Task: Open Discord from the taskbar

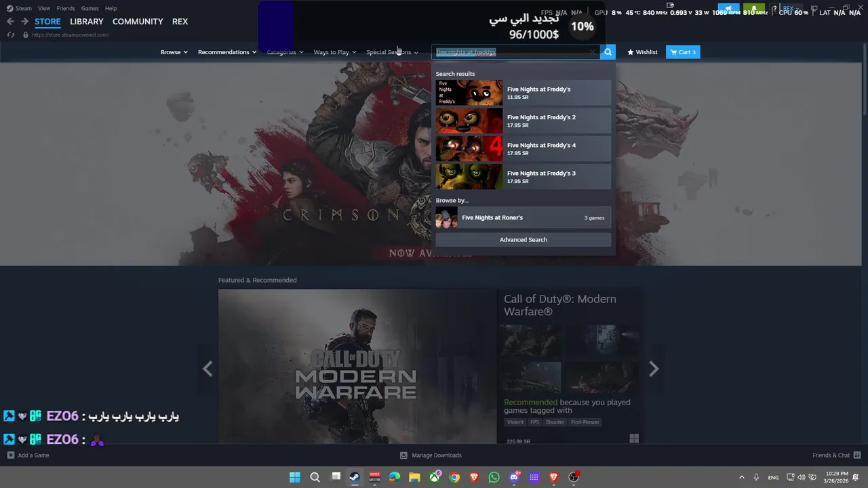Action: coord(514,477)
